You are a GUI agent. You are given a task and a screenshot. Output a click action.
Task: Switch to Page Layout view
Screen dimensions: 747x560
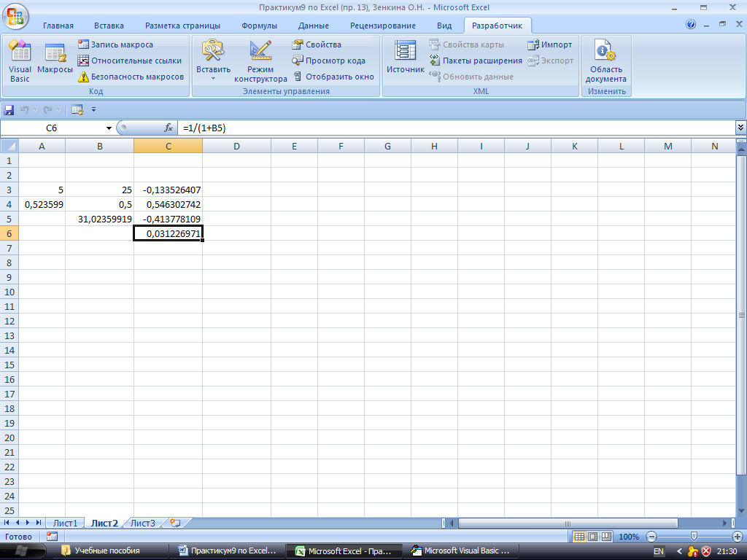pyautogui.click(x=592, y=537)
